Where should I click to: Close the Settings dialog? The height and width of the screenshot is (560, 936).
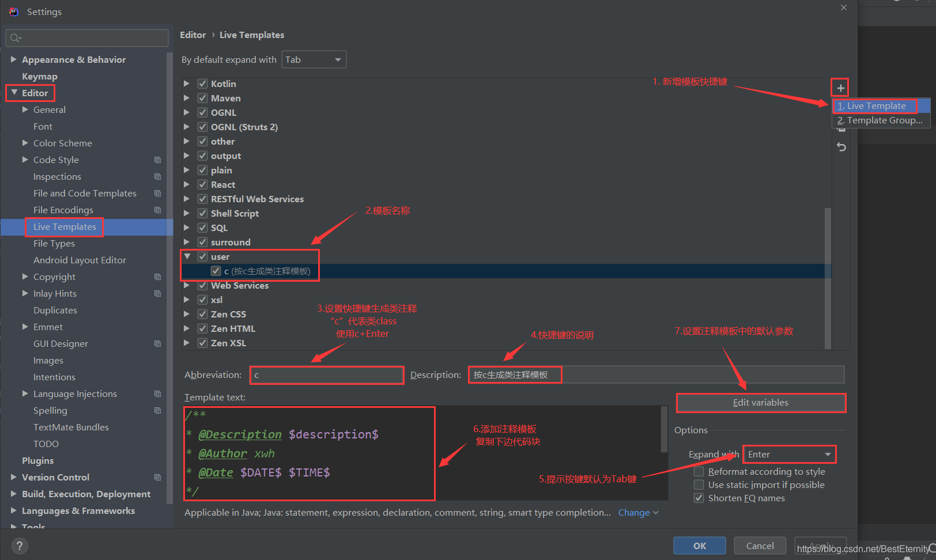pos(844,7)
